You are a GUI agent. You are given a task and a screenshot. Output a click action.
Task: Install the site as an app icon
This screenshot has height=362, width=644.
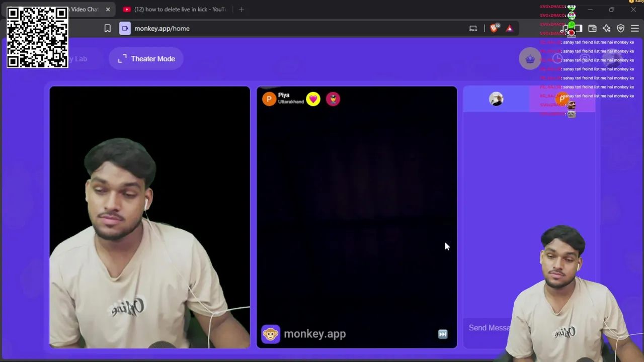click(x=473, y=29)
